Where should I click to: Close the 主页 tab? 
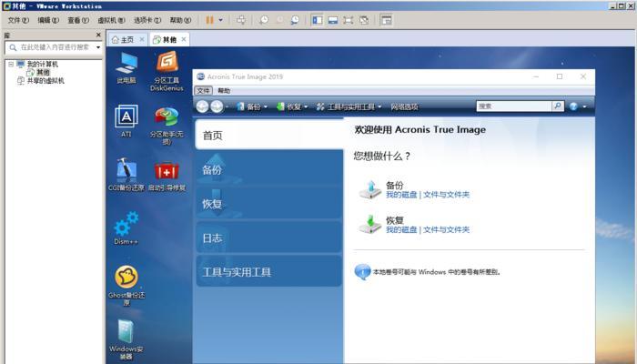(142, 39)
